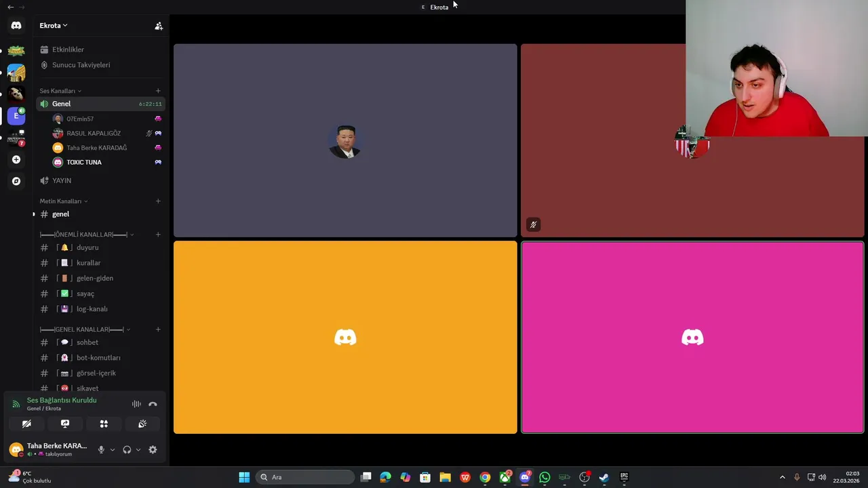Click the taskbar search box 'Ara'
This screenshot has width=868, height=488.
pyautogui.click(x=305, y=477)
